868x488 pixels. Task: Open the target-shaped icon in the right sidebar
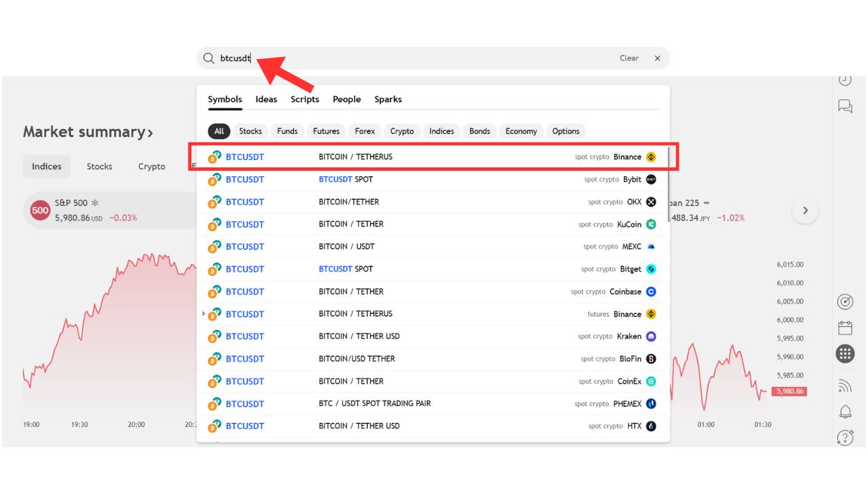(845, 302)
